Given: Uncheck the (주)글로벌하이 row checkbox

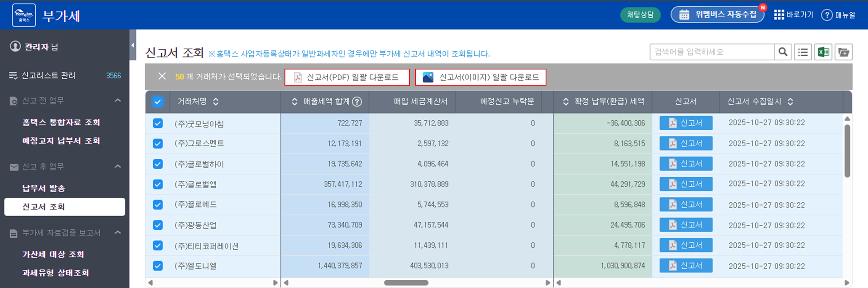Looking at the screenshot, I should tap(158, 164).
